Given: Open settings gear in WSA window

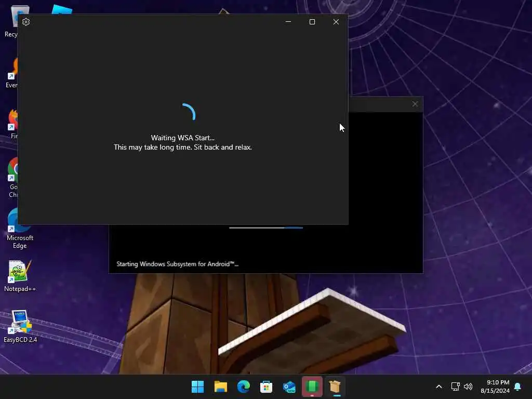Looking at the screenshot, I should click(26, 22).
